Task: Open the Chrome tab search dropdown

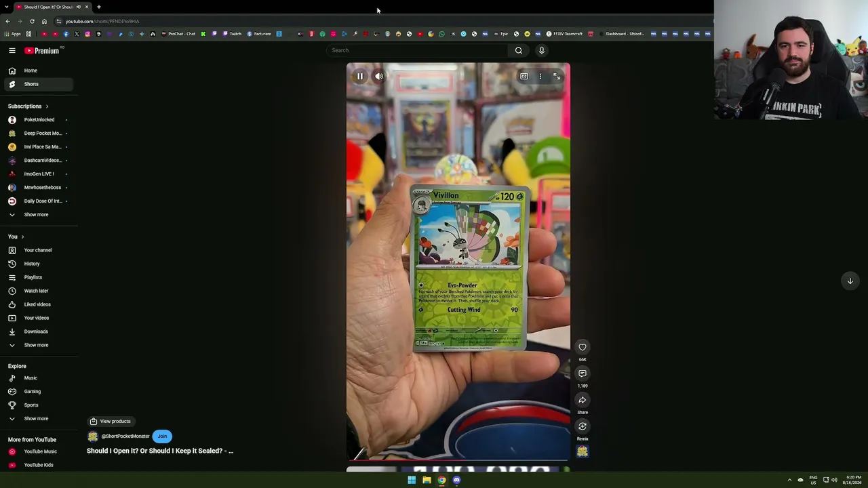Action: (x=7, y=7)
